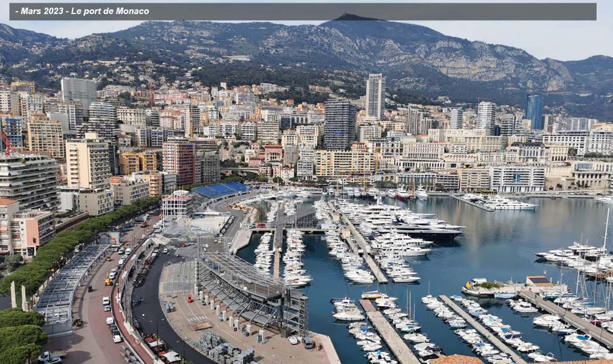The width and height of the screenshot is (613, 364).
Task: Select the blue grandstand seating area
Action: pyautogui.click(x=221, y=190)
